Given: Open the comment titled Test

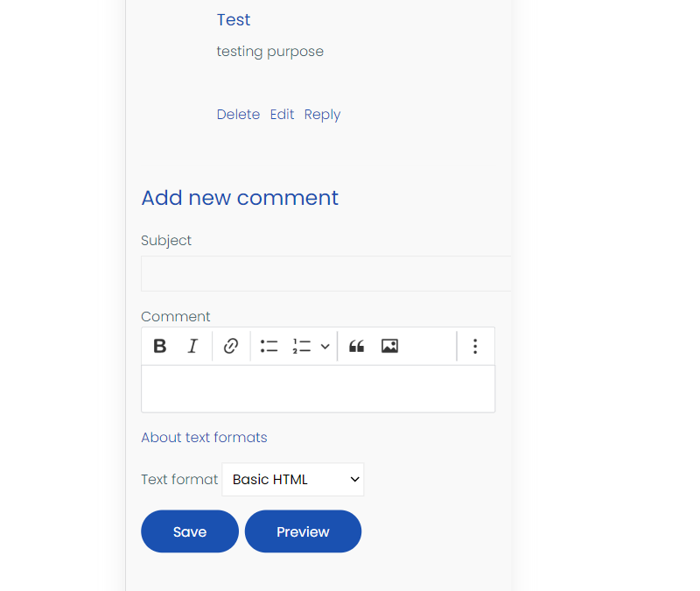Looking at the screenshot, I should point(233,19).
